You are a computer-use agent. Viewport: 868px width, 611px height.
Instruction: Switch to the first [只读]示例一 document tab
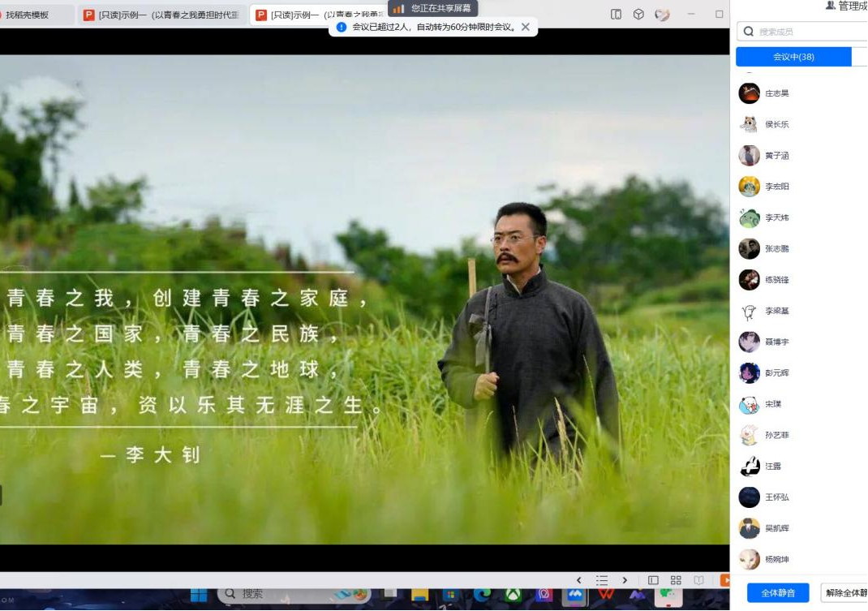coord(162,15)
